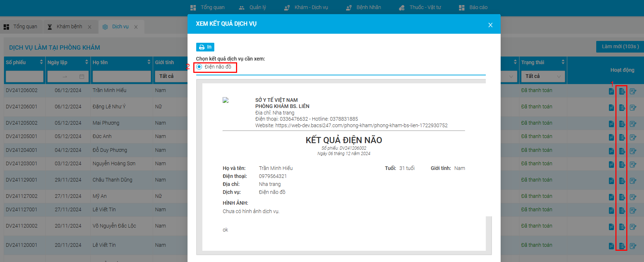View service result for row DV241203001
The image size is (644, 262).
coord(622,165)
